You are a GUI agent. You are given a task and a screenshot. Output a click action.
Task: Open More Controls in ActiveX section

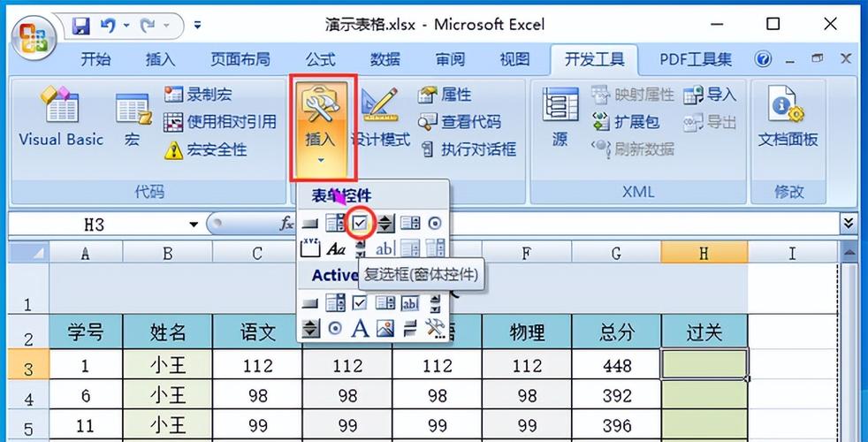point(436,329)
